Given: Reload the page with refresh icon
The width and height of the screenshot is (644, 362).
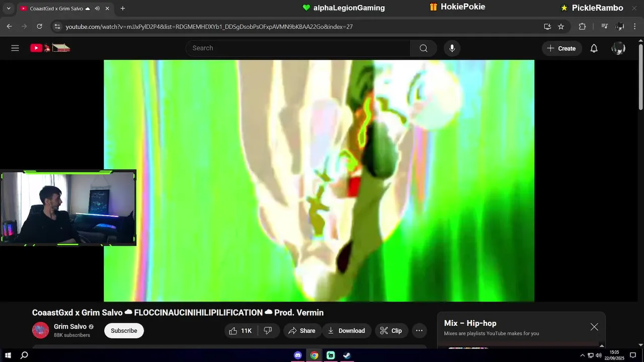Looking at the screenshot, I should click(39, 27).
